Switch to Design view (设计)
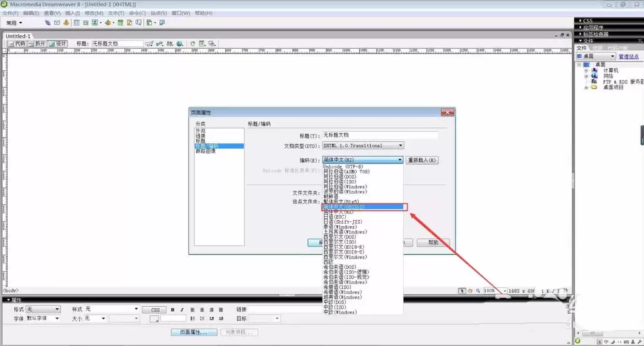Image resolution: width=644 pixels, height=346 pixels. click(58, 44)
